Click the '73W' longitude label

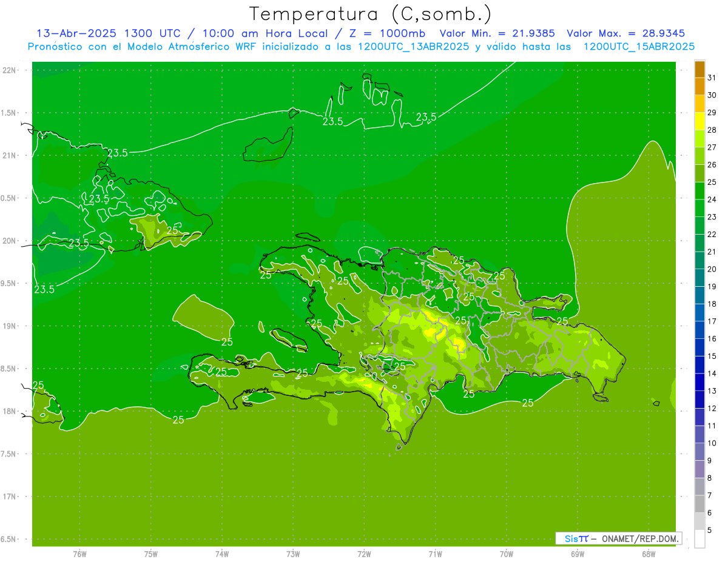pyautogui.click(x=293, y=554)
